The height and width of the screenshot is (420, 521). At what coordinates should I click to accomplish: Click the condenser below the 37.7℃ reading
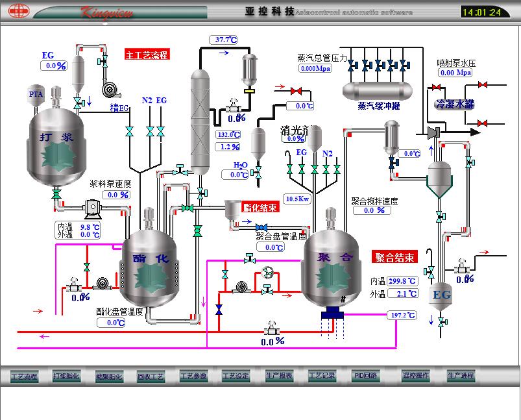click(250, 71)
